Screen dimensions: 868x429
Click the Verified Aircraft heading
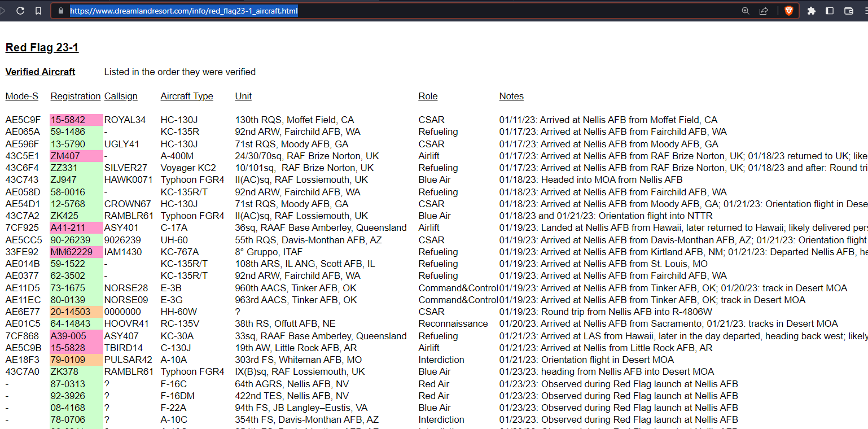click(x=40, y=72)
